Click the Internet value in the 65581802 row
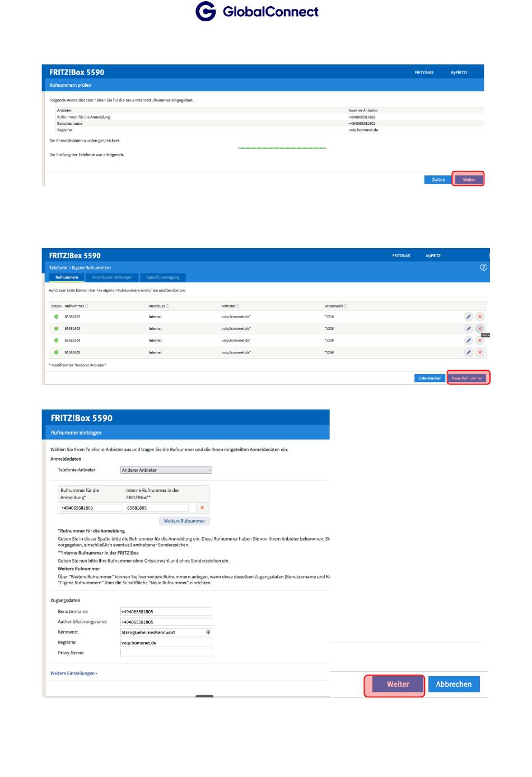This screenshot has width=532, height=777. coord(155,317)
